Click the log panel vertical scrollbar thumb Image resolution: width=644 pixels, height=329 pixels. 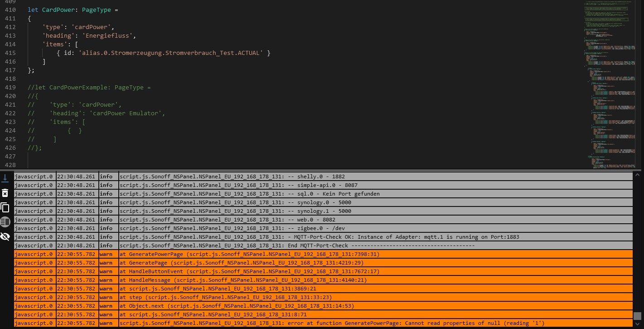638,316
